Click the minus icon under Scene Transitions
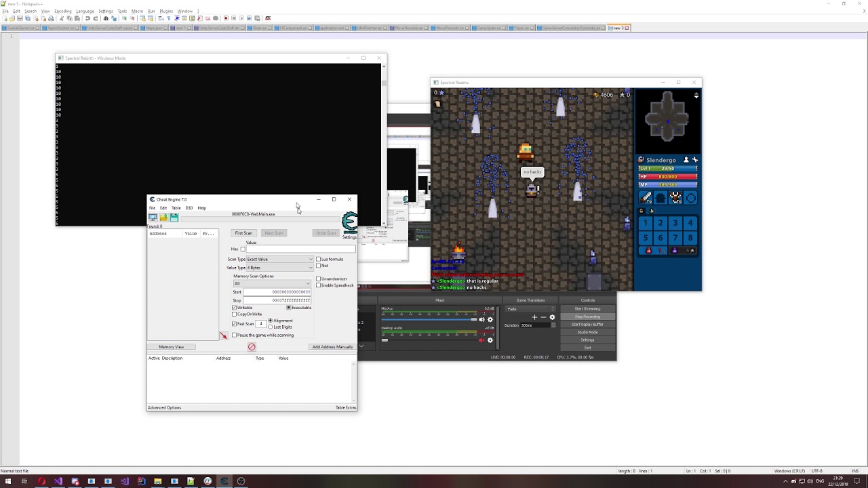Screen dimensions: 868x488 (x=544, y=317)
